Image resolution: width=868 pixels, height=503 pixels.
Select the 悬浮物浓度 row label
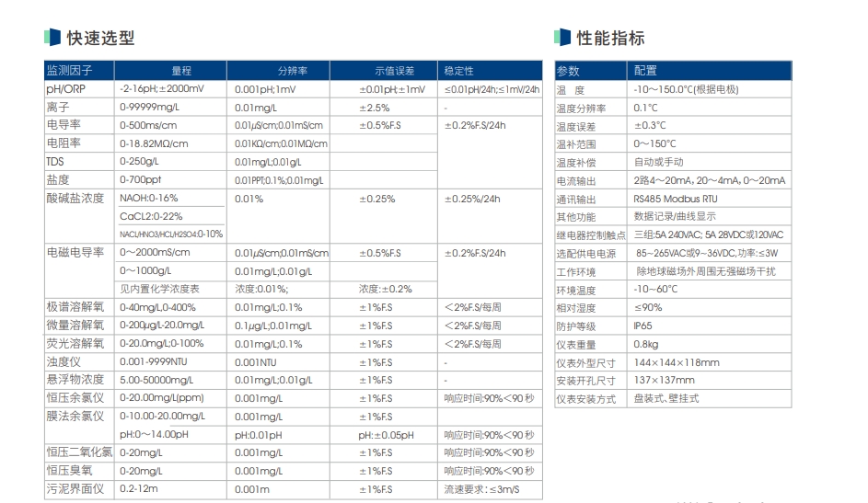pyautogui.click(x=75, y=380)
